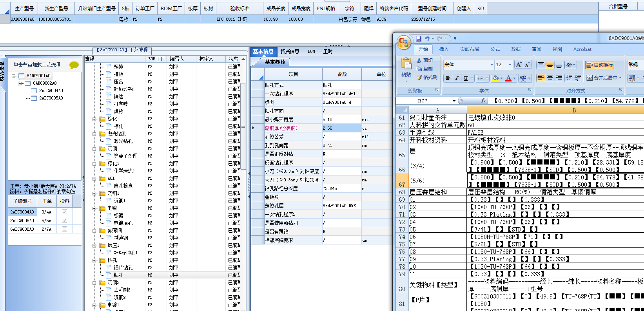
Task: Open the 拓展信息 tab
Action: (290, 52)
